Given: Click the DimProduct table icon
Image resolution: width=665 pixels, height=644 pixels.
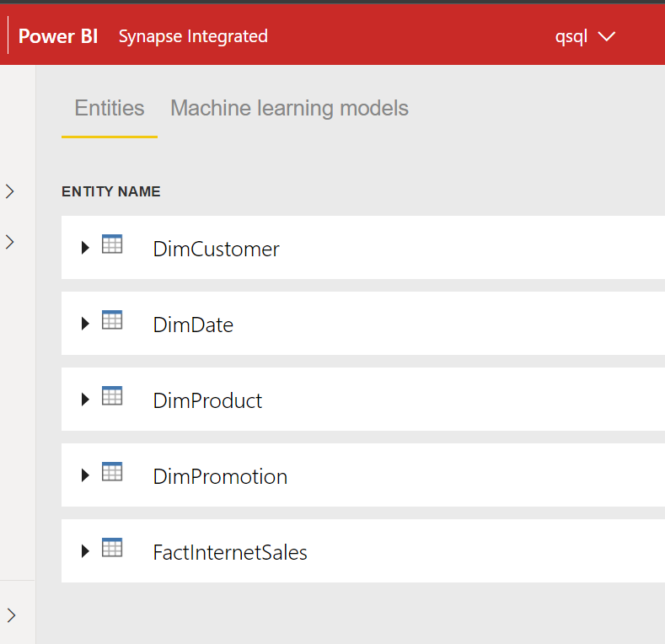Looking at the screenshot, I should (112, 396).
